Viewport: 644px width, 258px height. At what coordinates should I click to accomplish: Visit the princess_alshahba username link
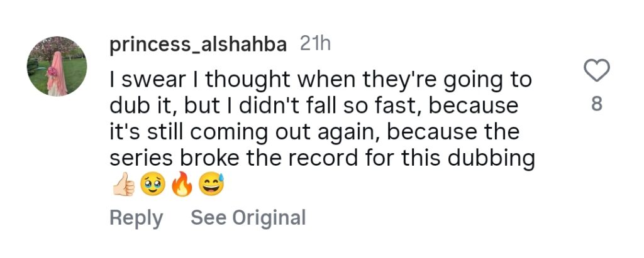tap(199, 45)
